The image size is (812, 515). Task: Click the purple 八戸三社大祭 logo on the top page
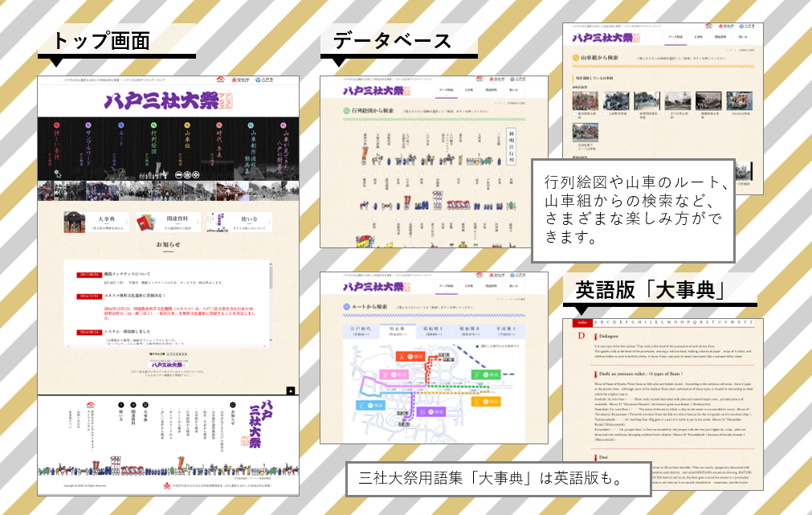(x=169, y=100)
